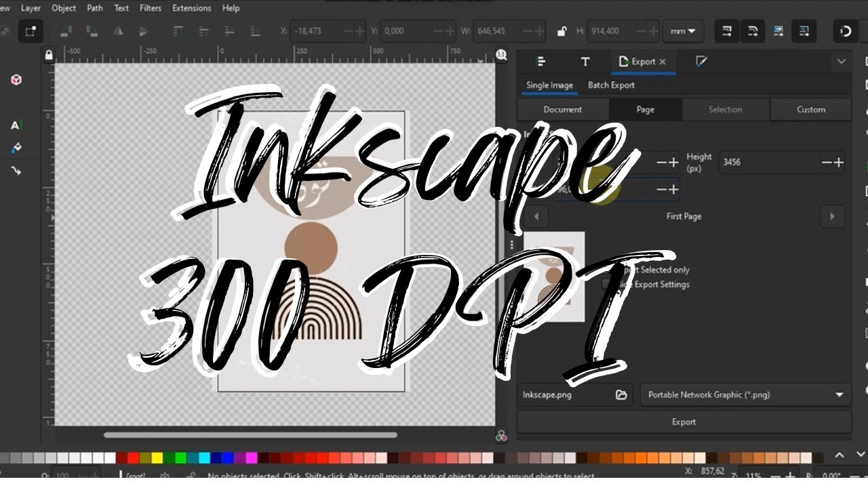Open the Align and Distribute panel tab
The width and height of the screenshot is (868, 488).
click(540, 62)
